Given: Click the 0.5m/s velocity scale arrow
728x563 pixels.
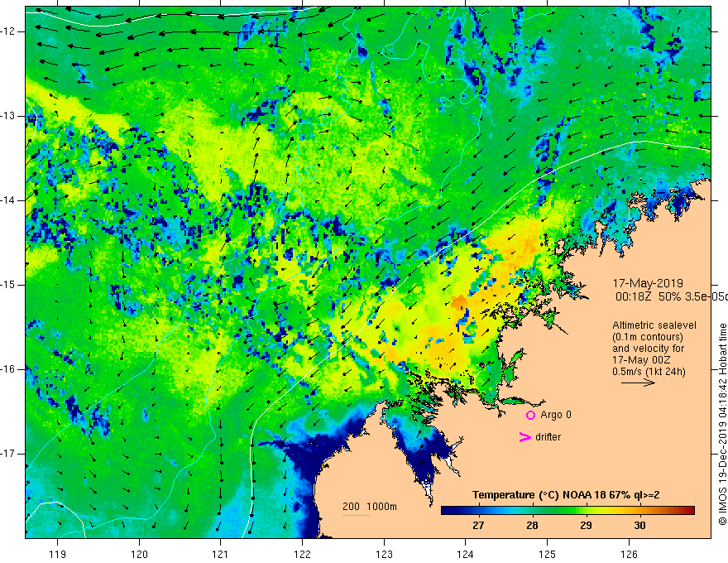Looking at the screenshot, I should coord(638,383).
